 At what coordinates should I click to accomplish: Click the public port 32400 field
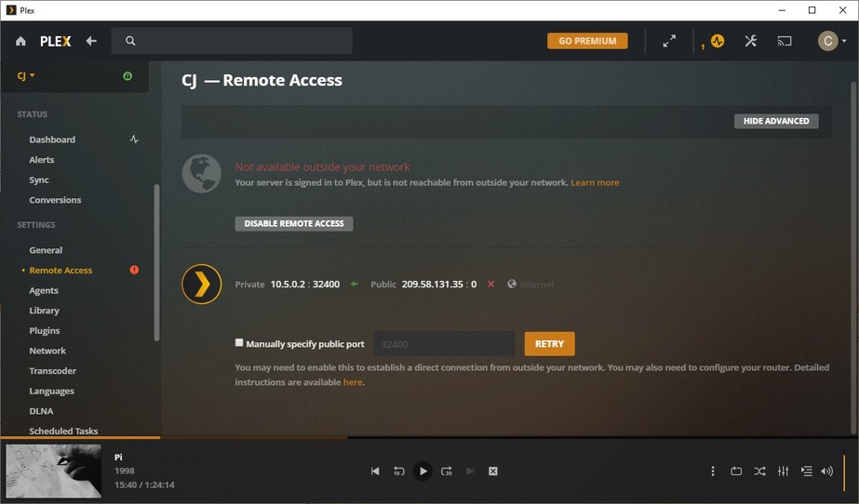coord(444,344)
